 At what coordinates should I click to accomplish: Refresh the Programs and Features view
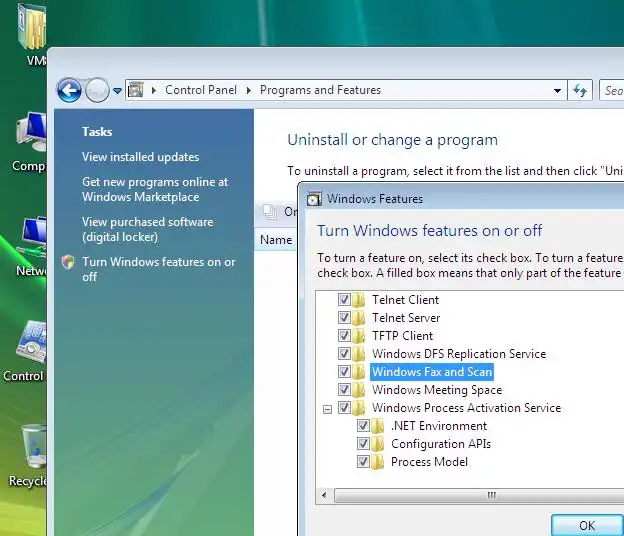coord(580,91)
